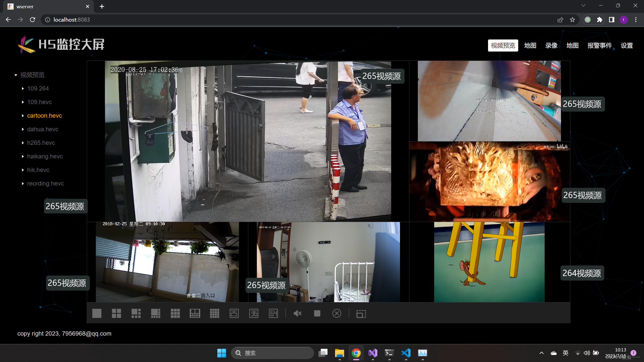
Task: Select the 36-window layout icon
Action: (x=254, y=313)
